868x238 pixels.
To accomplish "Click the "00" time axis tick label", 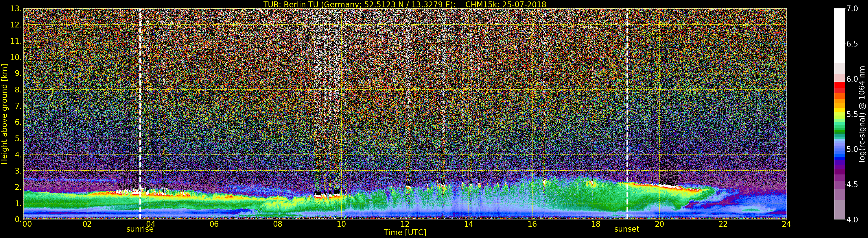I will coord(27,224).
